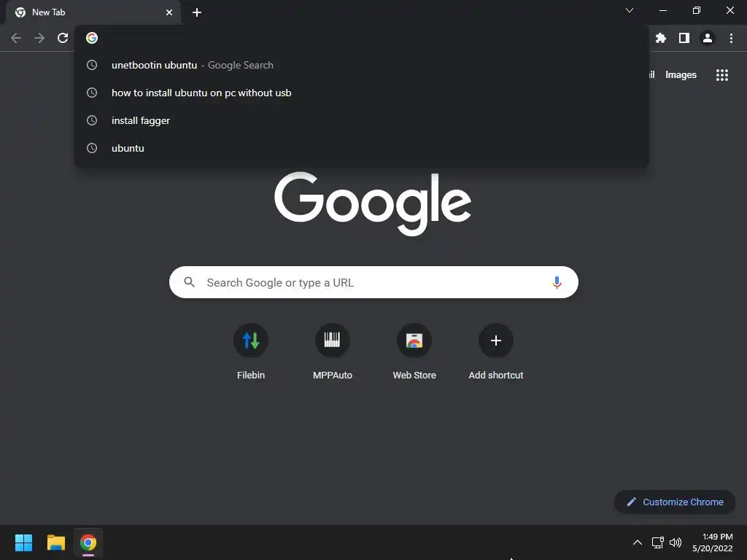Open the tab search dropdown chevron

tap(630, 10)
